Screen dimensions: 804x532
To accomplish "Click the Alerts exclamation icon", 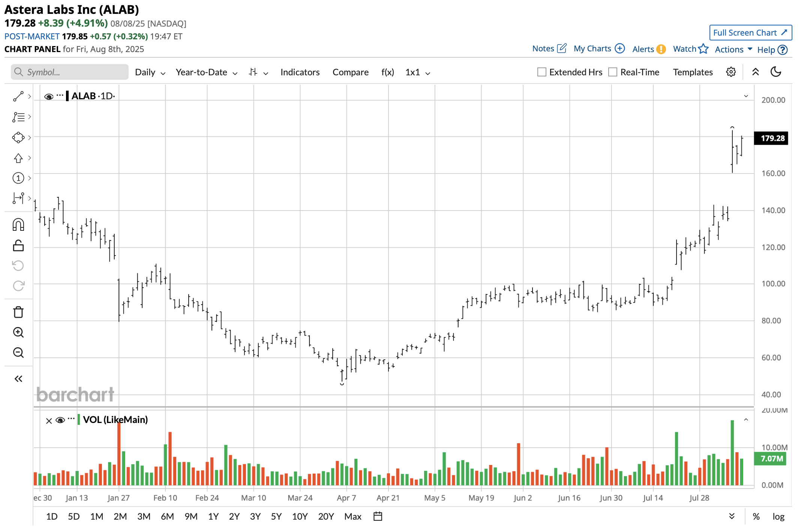I will (x=661, y=49).
